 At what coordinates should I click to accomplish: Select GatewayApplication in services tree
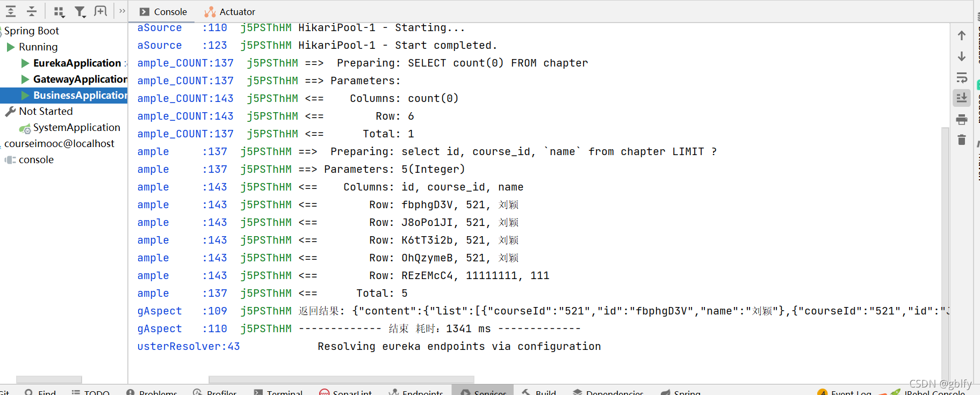click(80, 79)
